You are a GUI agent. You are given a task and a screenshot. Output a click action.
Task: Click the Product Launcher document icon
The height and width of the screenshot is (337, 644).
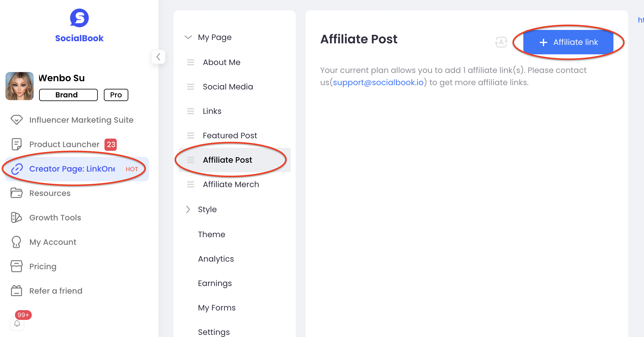point(16,144)
